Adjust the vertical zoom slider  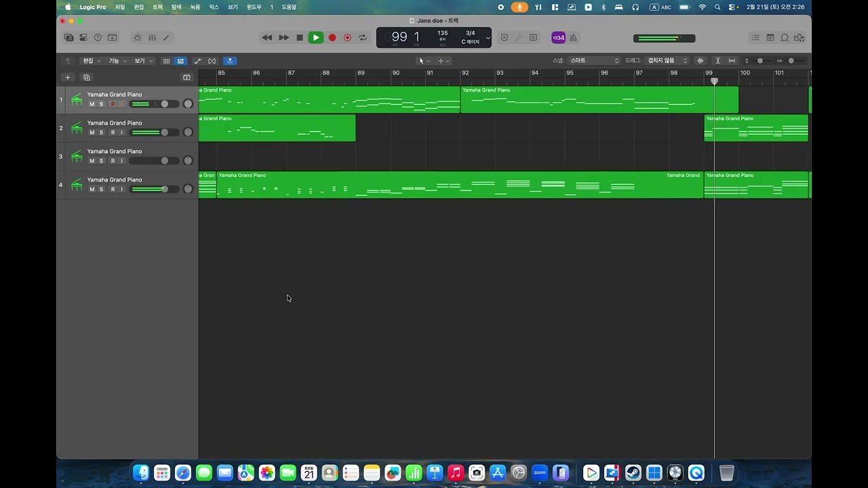point(759,61)
